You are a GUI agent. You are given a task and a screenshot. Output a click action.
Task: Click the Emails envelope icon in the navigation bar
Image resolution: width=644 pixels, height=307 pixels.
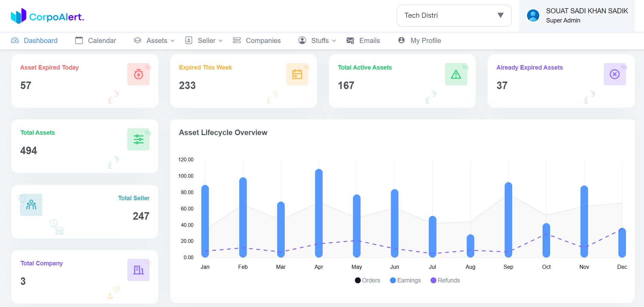coord(350,41)
